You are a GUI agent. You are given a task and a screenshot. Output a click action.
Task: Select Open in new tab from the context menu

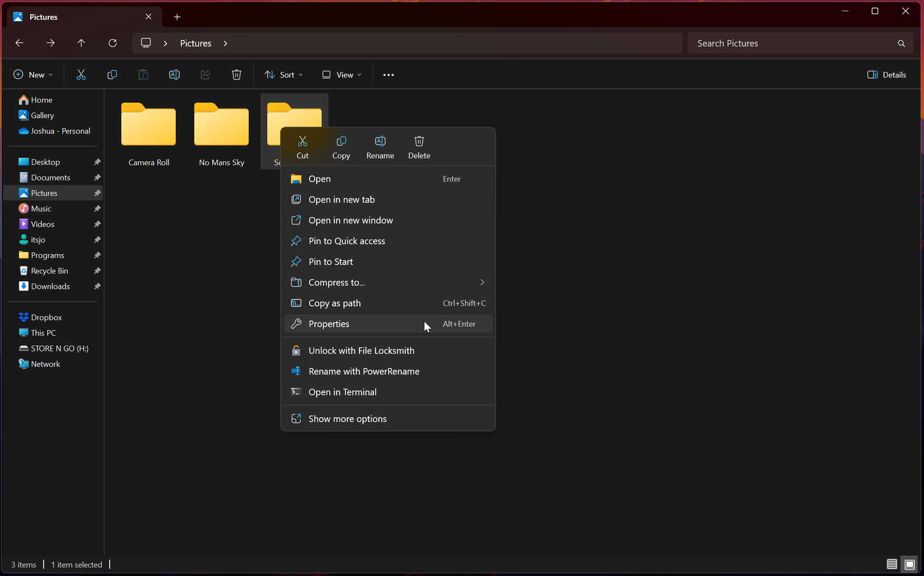click(x=341, y=199)
